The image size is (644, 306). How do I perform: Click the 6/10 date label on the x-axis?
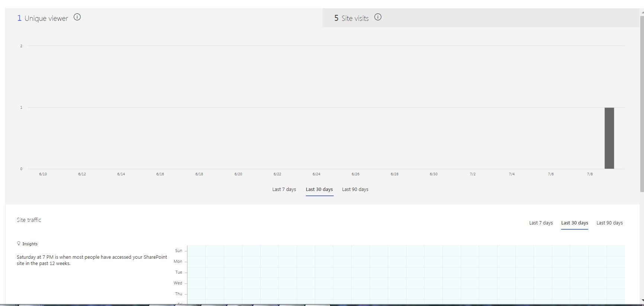click(x=43, y=174)
